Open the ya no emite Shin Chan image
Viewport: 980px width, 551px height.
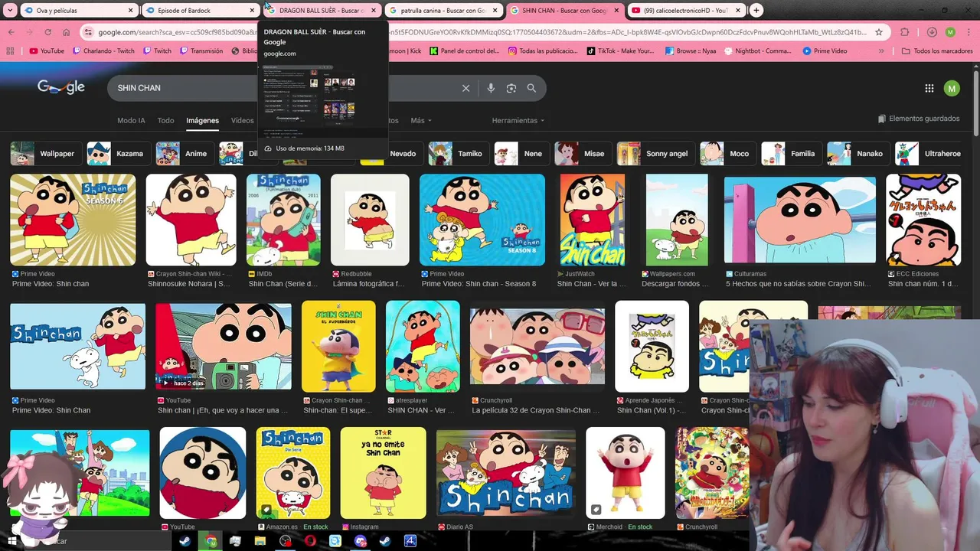click(x=383, y=473)
